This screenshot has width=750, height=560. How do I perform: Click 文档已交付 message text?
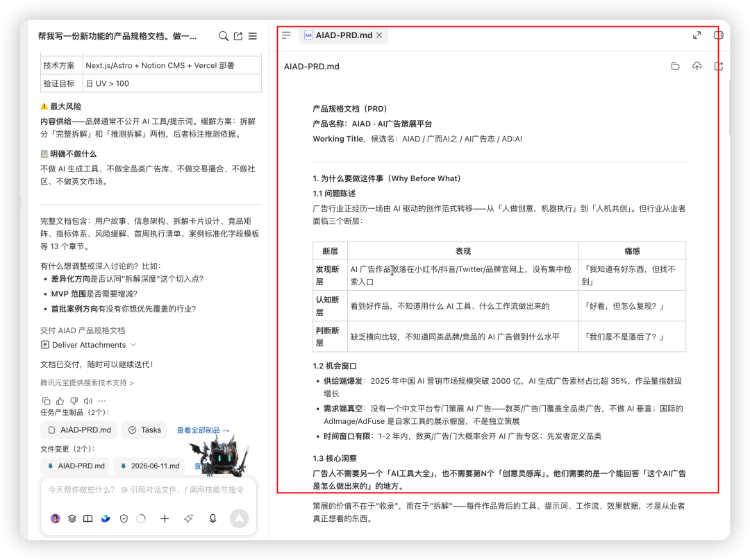tap(97, 364)
